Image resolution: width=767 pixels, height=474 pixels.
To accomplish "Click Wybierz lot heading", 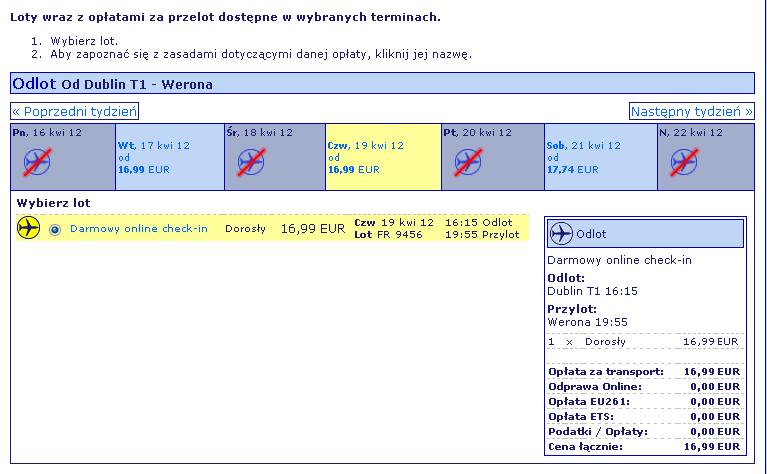I will tap(53, 203).
